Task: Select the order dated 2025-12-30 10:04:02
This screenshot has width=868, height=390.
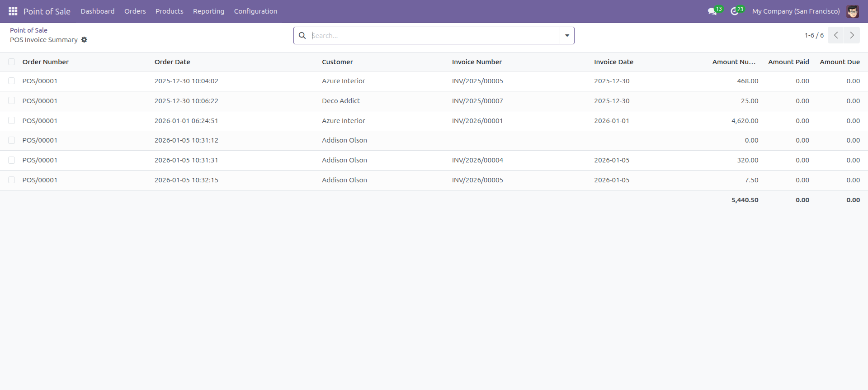Action: pos(12,81)
